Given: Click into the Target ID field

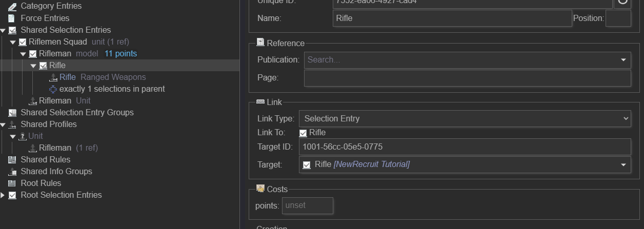Looking at the screenshot, I should 465,147.
